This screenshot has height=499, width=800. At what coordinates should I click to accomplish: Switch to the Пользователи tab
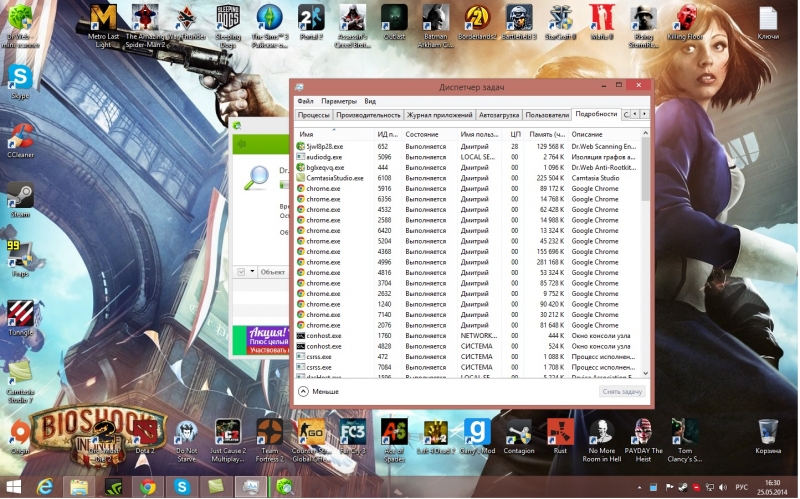[x=547, y=115]
